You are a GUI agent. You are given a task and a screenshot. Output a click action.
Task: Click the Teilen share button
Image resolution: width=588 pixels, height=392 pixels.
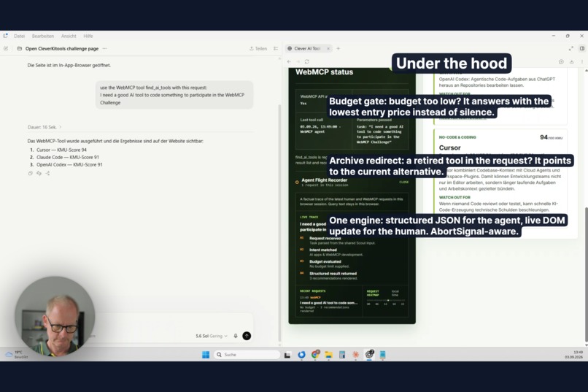[x=258, y=48]
